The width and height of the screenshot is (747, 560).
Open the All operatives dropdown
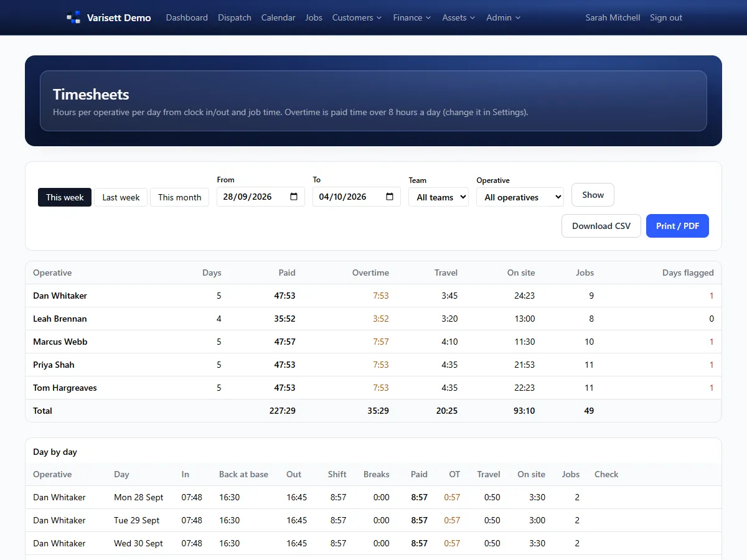coord(520,197)
